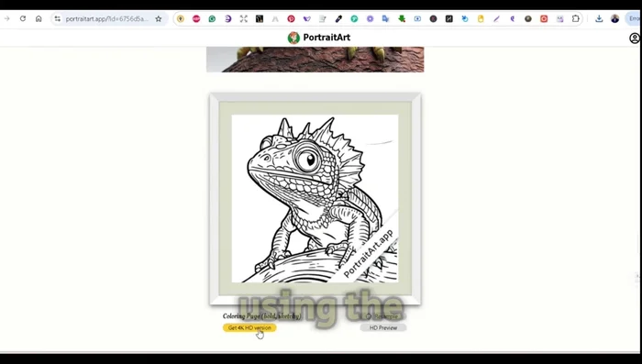Image resolution: width=642 pixels, height=364 pixels.
Task: Open the red circle record extension
Action: tap(544, 19)
